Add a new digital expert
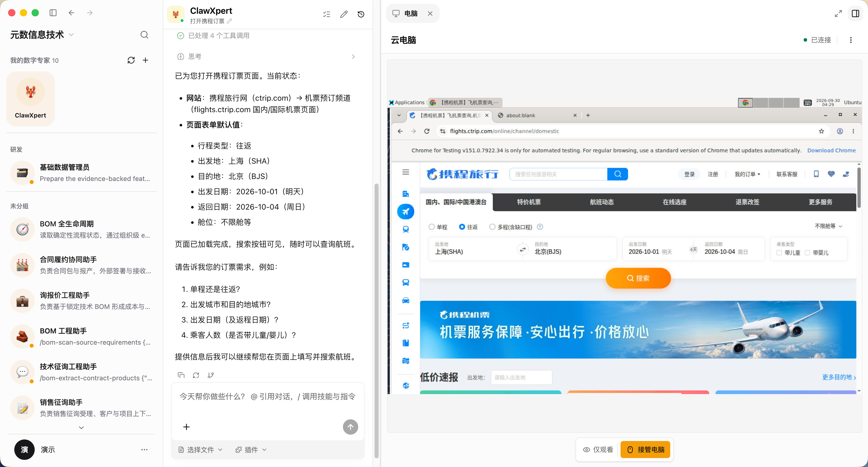868x467 pixels. tap(145, 60)
